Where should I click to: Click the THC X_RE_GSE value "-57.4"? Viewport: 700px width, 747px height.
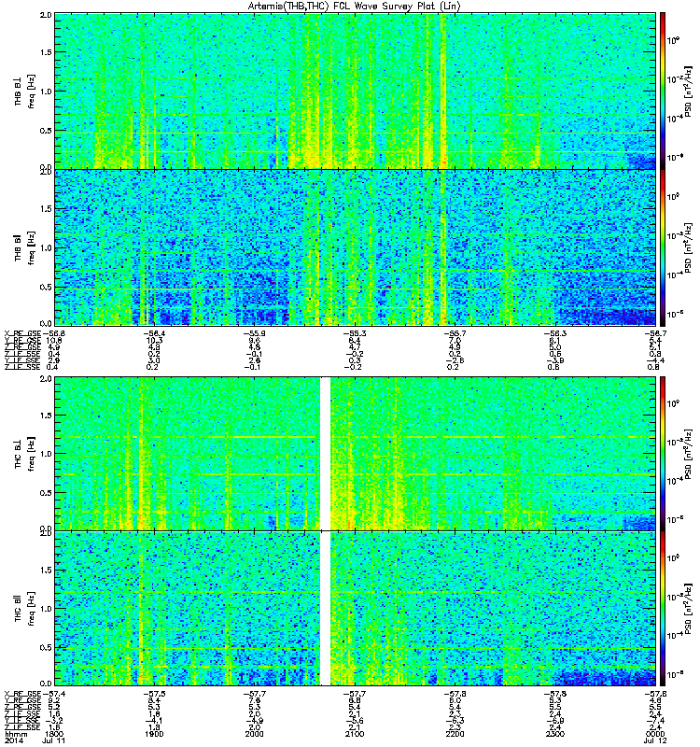tap(54, 694)
